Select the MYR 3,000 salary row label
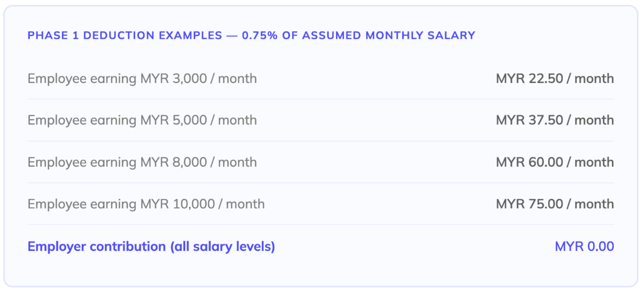The image size is (644, 292). (142, 79)
